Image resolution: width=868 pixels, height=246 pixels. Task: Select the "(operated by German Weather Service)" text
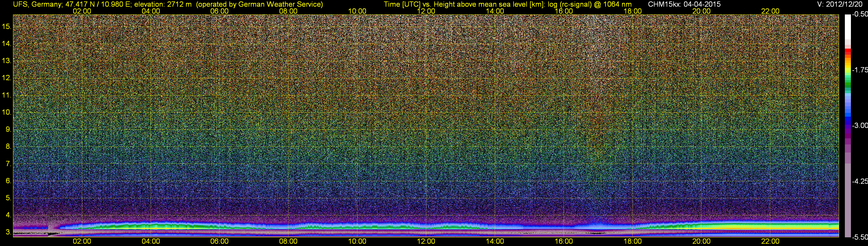[x=259, y=4]
